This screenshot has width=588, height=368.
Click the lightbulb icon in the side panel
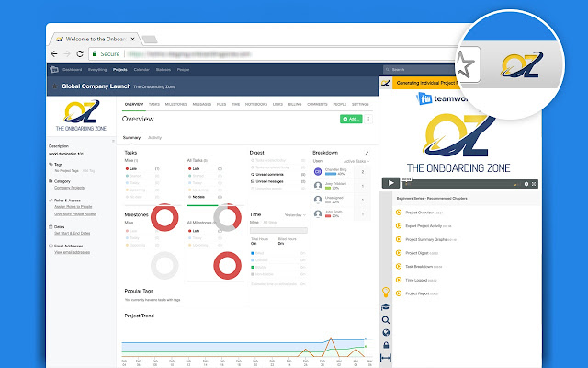click(x=386, y=292)
